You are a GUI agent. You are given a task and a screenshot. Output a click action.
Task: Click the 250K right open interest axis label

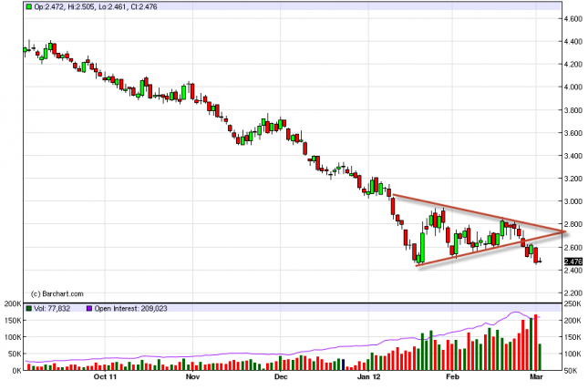coord(573,303)
